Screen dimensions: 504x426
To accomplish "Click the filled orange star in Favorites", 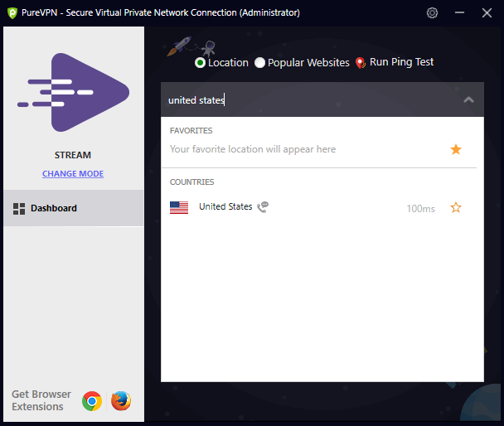I will [456, 149].
